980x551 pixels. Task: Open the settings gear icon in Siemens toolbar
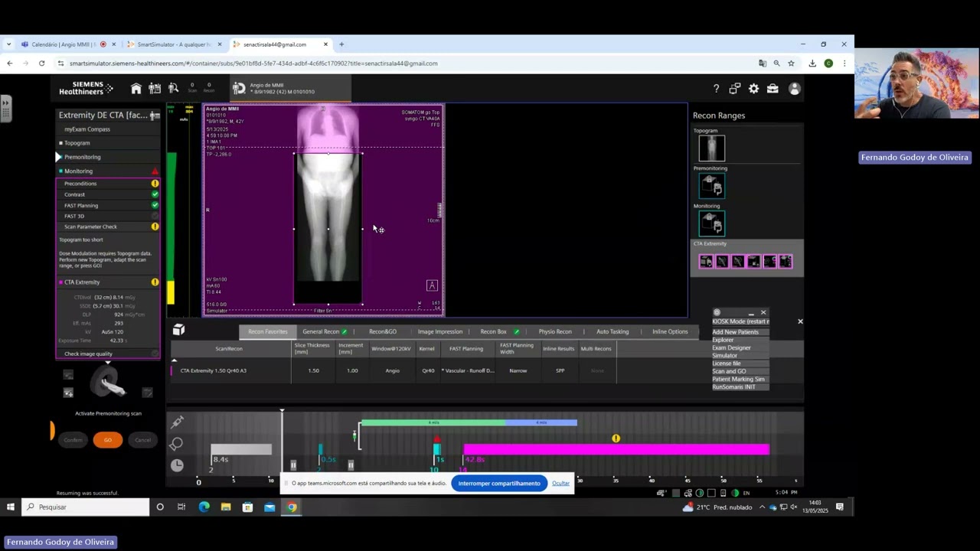tap(753, 89)
